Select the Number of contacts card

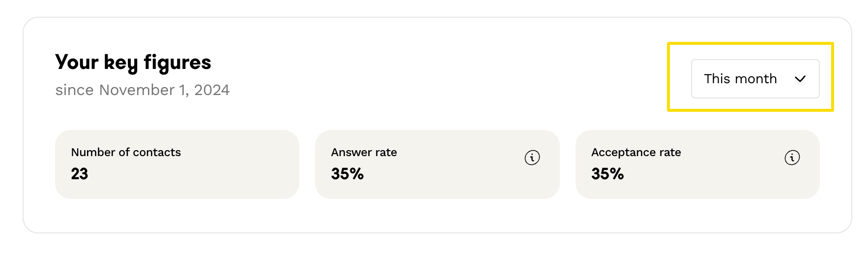coord(177,164)
